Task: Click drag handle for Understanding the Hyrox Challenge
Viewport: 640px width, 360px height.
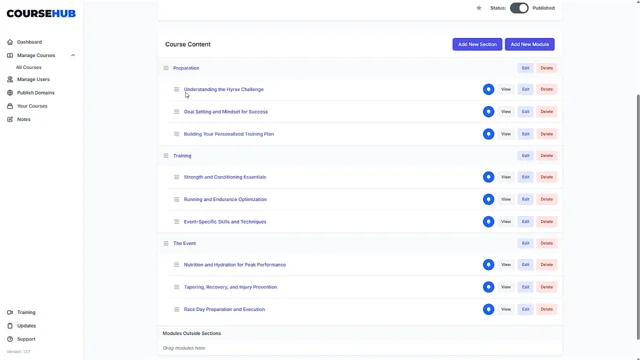Action: (x=176, y=89)
